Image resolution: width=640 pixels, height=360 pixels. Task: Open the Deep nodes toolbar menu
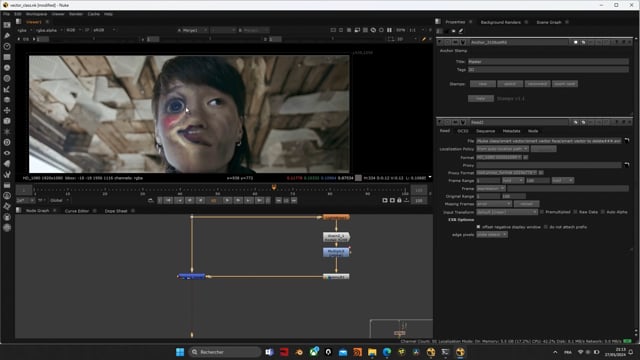[7, 142]
